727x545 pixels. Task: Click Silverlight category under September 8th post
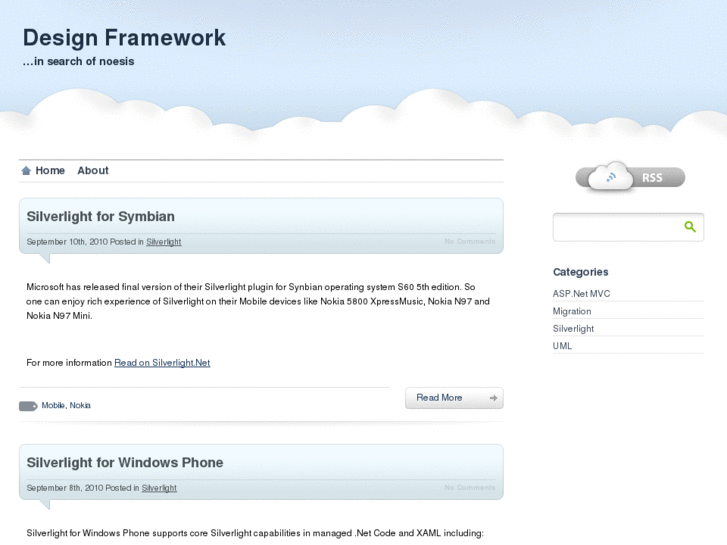coord(159,488)
